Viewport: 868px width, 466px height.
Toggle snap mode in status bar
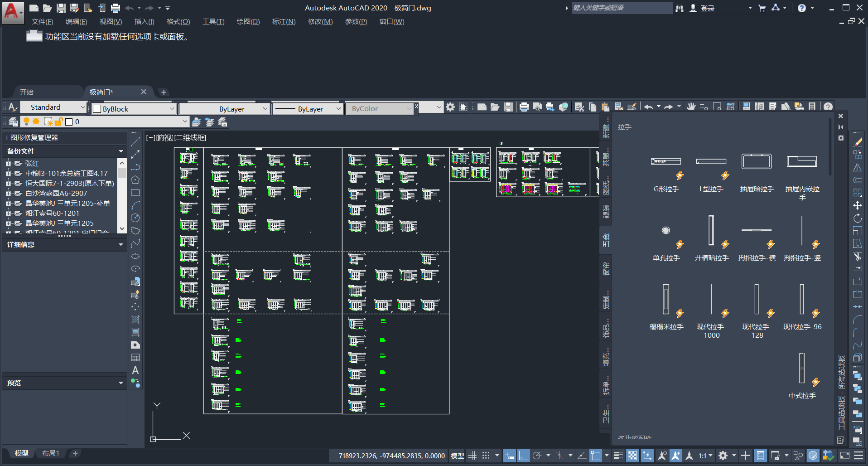coord(486,456)
